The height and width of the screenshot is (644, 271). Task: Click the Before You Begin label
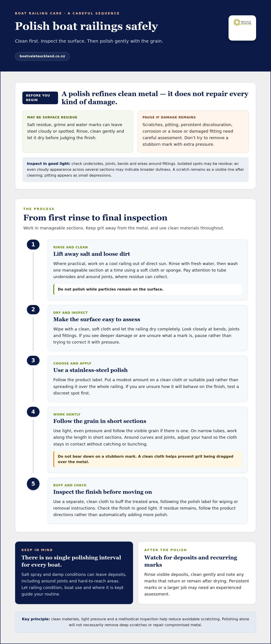tap(40, 98)
